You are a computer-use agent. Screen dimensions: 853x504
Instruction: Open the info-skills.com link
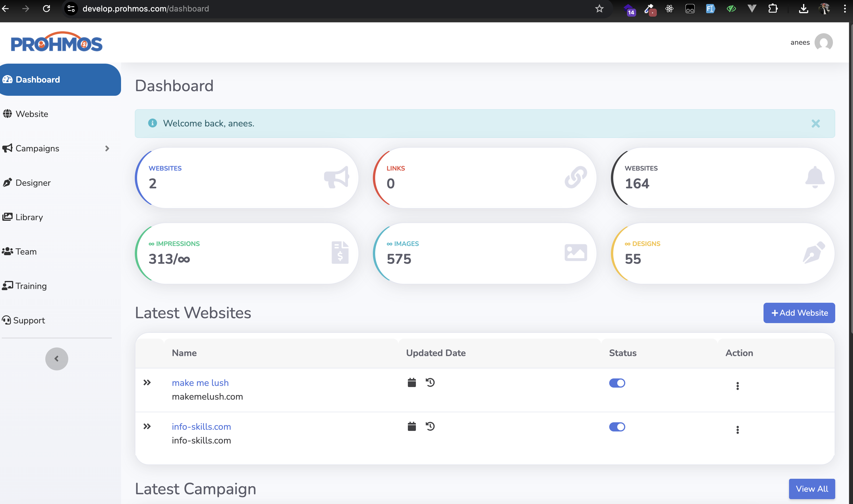pos(201,427)
